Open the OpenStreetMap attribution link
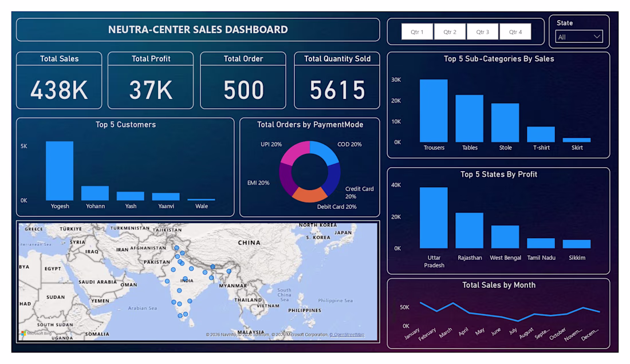 (346, 335)
